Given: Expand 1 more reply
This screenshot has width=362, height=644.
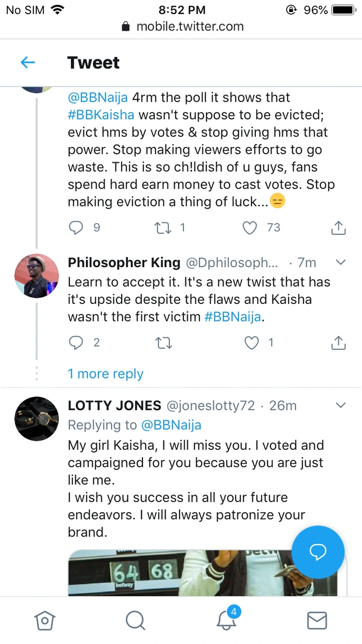Looking at the screenshot, I should pyautogui.click(x=106, y=374).
